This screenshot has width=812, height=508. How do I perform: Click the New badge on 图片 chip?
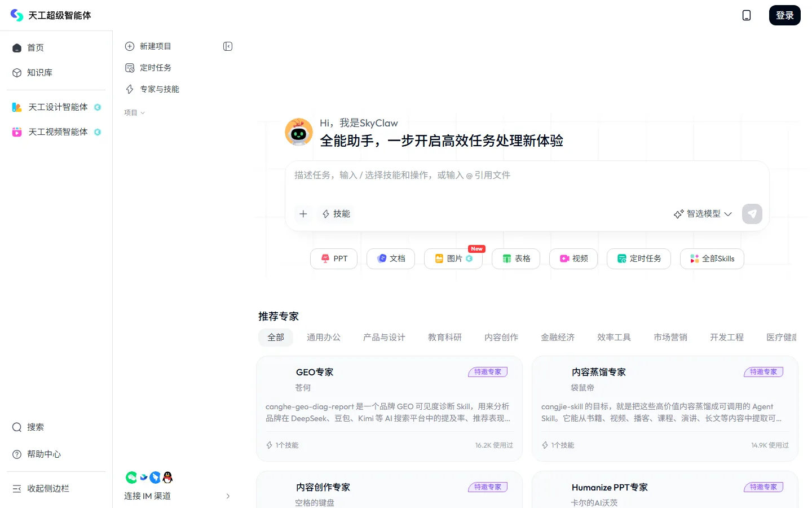click(476, 249)
